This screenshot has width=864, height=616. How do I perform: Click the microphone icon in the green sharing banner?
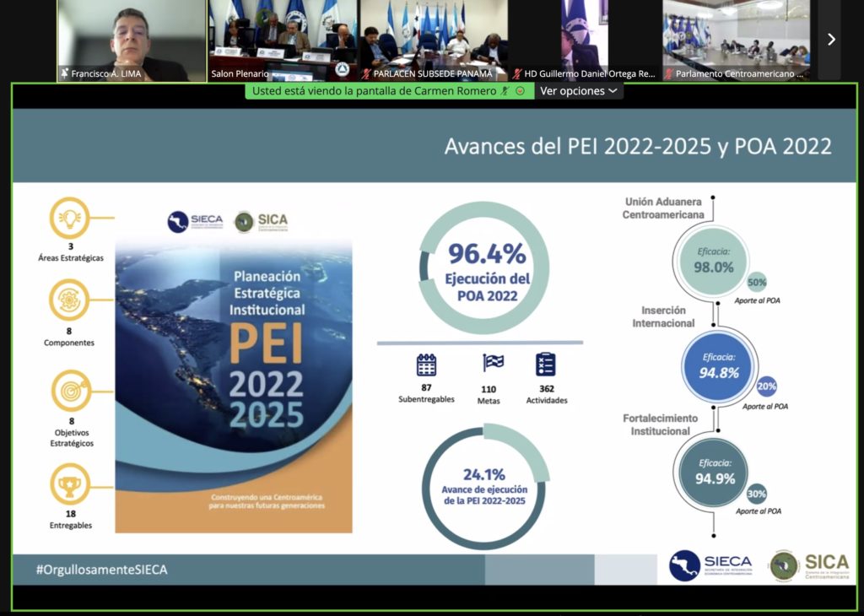pyautogui.click(x=505, y=91)
